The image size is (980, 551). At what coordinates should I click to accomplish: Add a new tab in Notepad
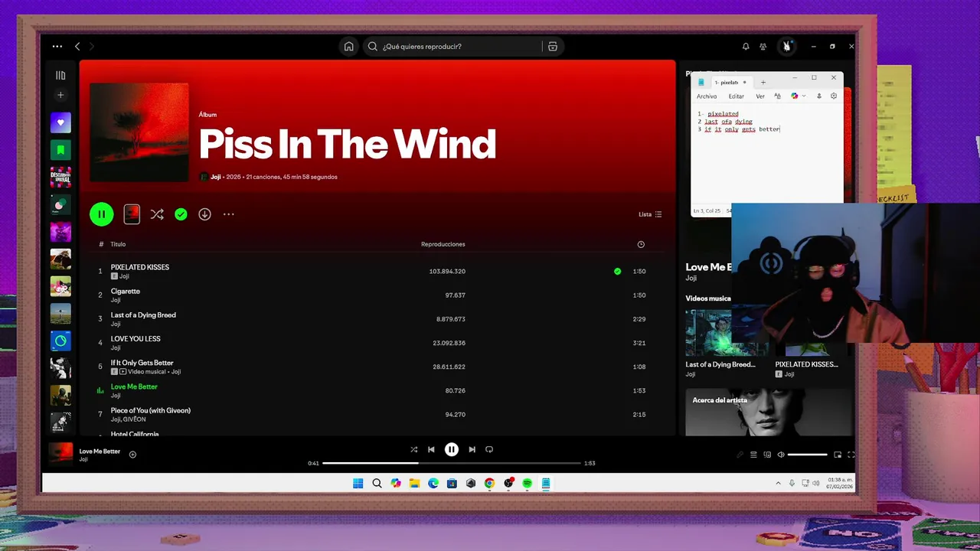(x=763, y=82)
